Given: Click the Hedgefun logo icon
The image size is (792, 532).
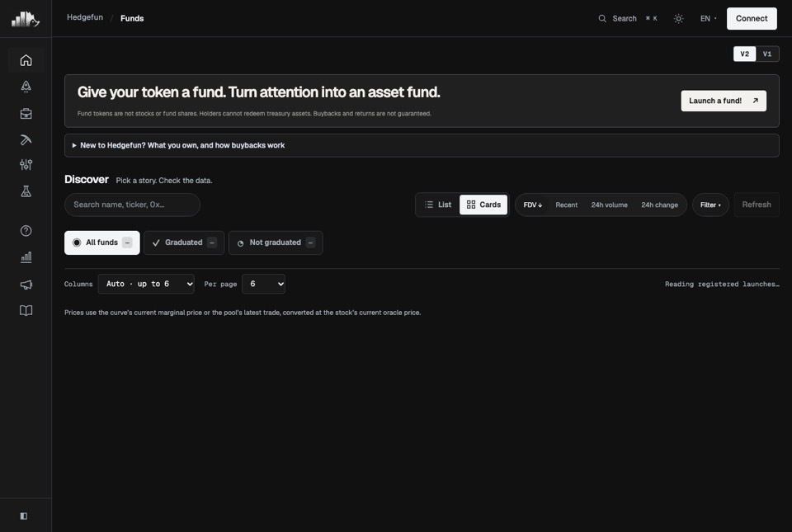Looking at the screenshot, I should [x=26, y=19].
